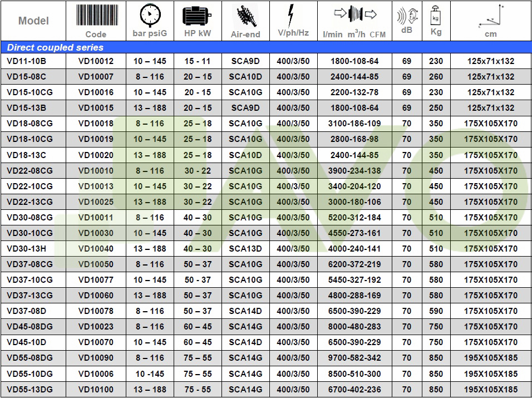Screen dimensions: 532x398
Task: Select the VD55-08DG model cell
Action: pos(30,357)
